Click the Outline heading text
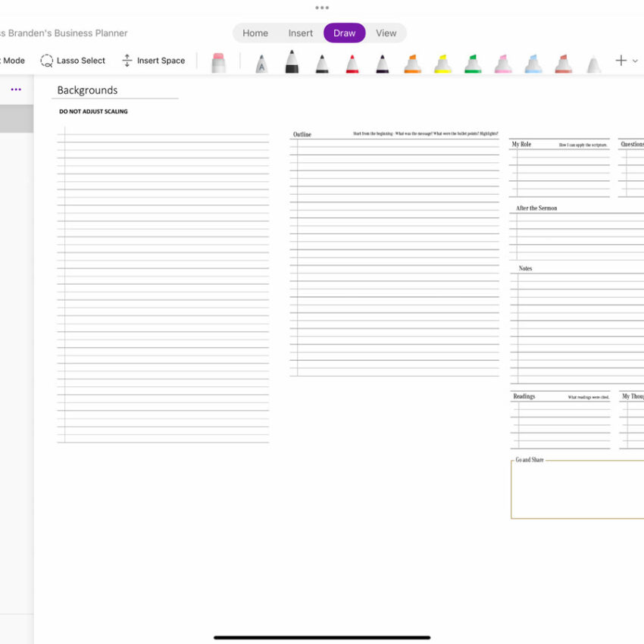Screen dimensions: 644x644 [302, 134]
